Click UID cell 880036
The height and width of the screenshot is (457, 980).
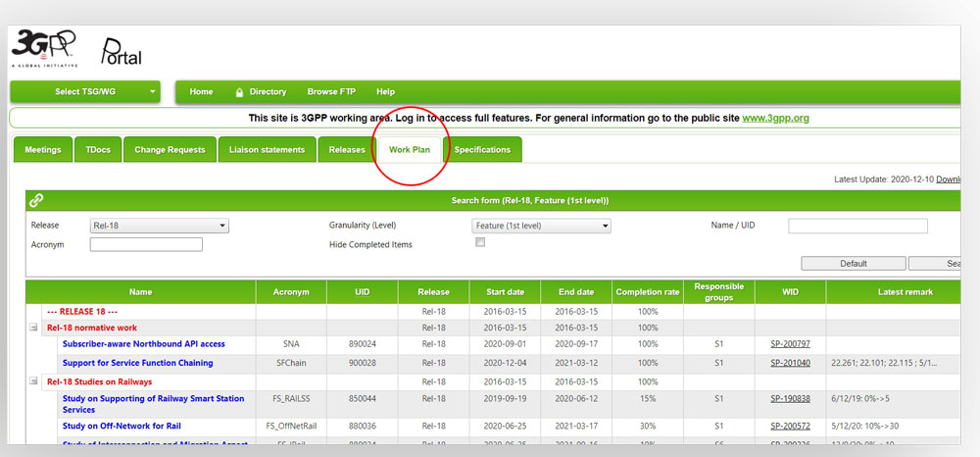pos(363,426)
